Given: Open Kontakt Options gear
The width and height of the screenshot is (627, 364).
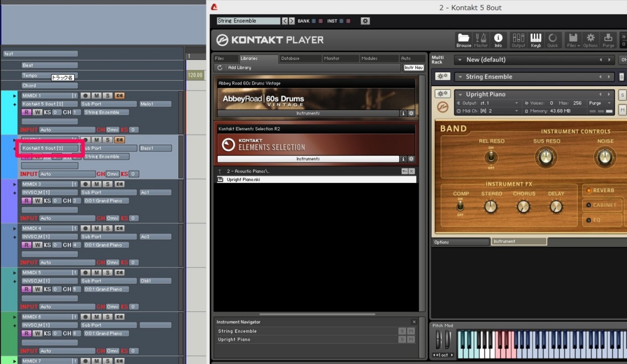Looking at the screenshot, I should [x=590, y=40].
